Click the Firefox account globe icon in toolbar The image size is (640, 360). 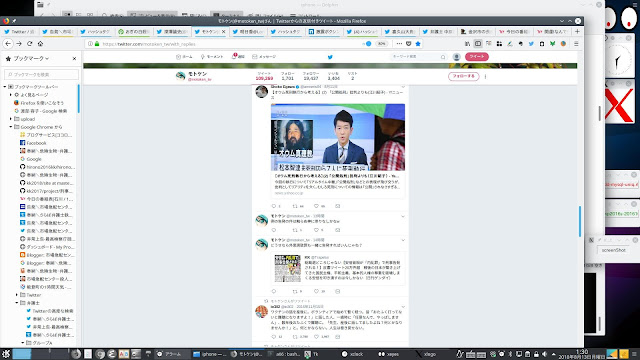tap(563, 44)
